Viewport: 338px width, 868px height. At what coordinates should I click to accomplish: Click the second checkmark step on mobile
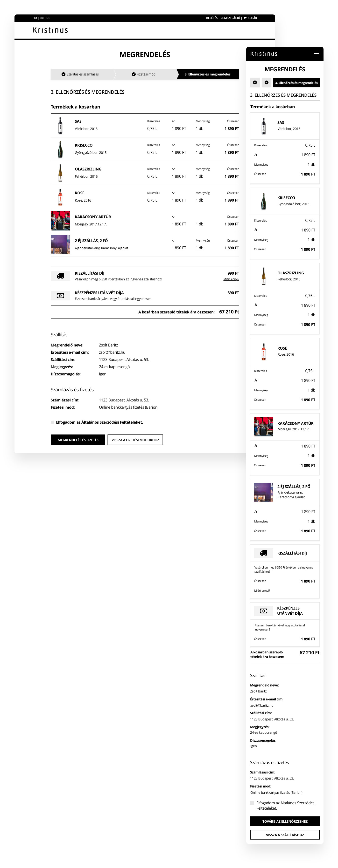pyautogui.click(x=267, y=82)
